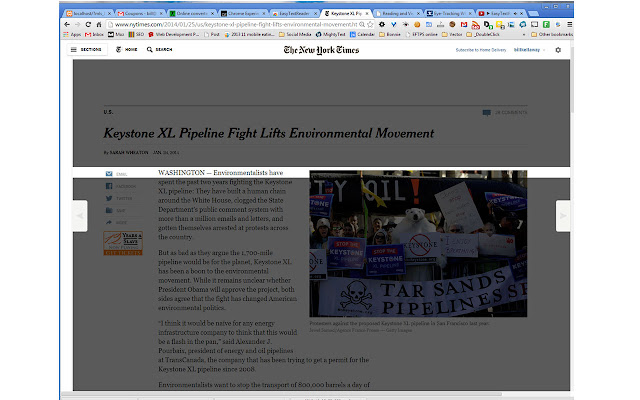Switch to the Chrome Experiments tab

(x=242, y=13)
